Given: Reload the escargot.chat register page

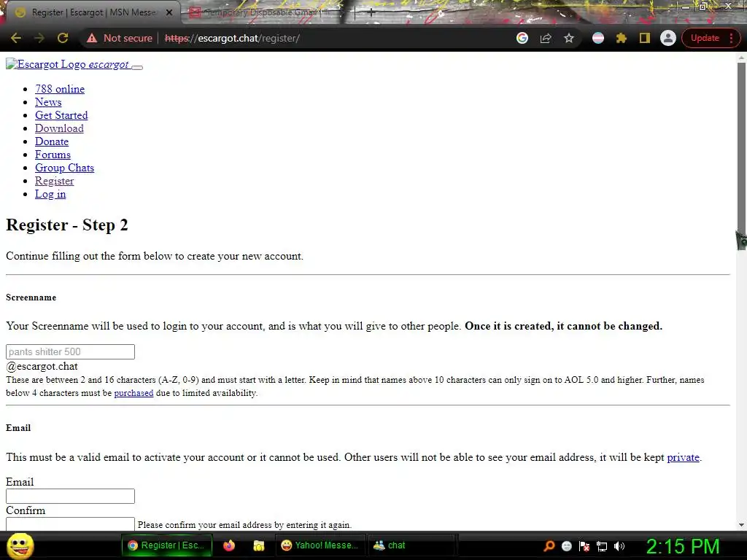Looking at the screenshot, I should coord(63,38).
